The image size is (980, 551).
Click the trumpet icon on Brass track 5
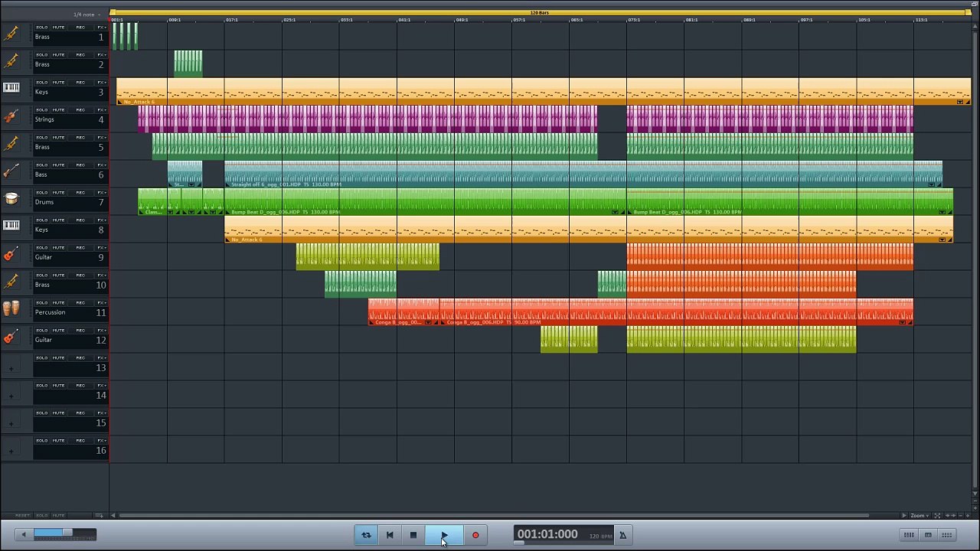click(x=11, y=145)
